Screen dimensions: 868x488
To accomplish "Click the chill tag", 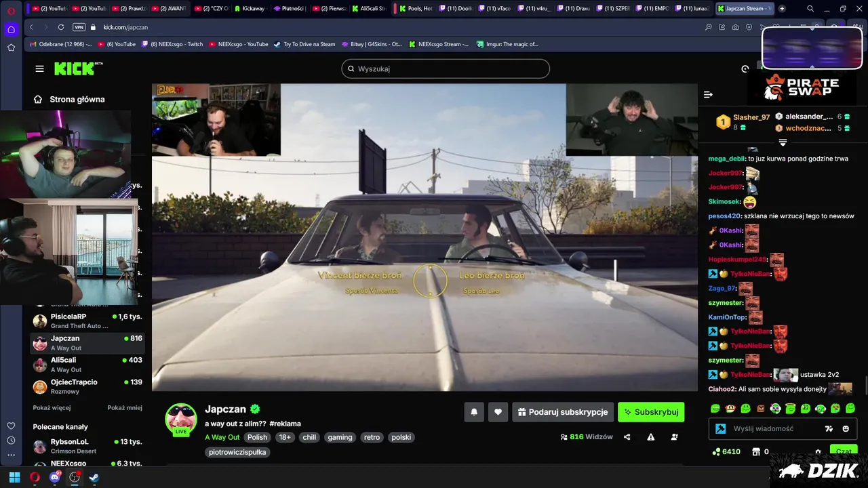I will click(309, 437).
